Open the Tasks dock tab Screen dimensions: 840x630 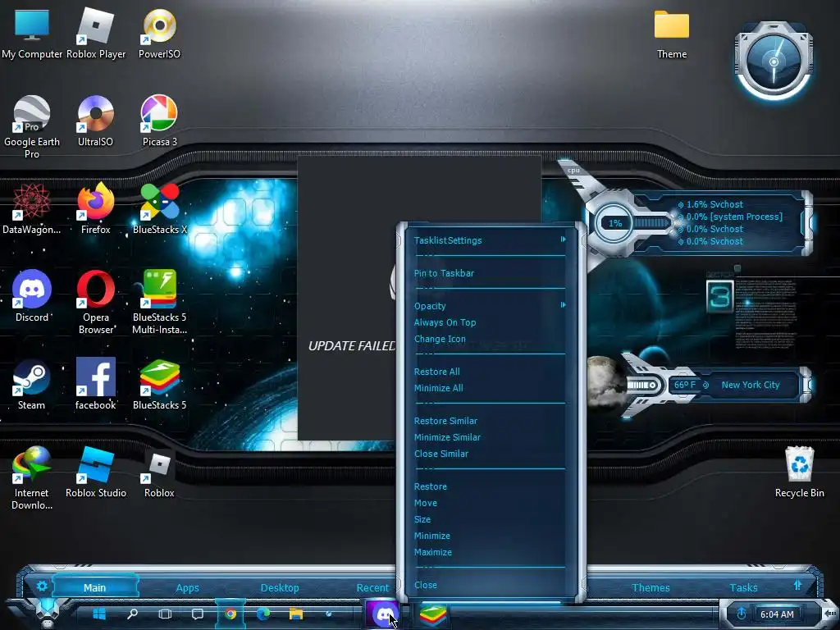pyautogui.click(x=743, y=587)
